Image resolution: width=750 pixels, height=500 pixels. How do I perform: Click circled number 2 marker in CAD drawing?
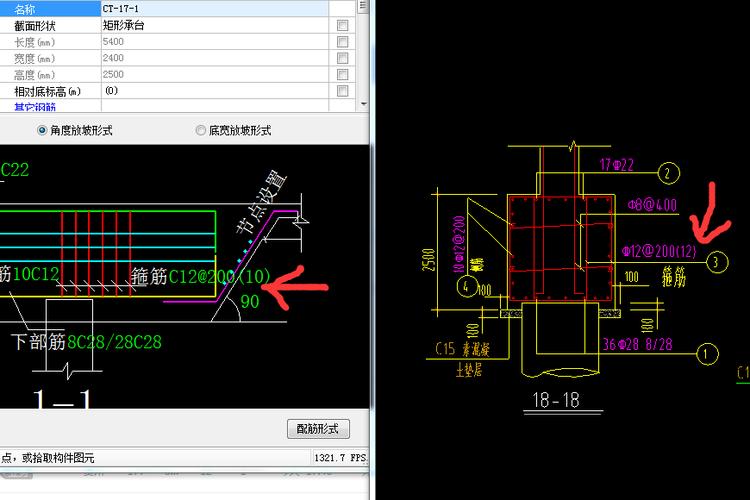coord(672,171)
